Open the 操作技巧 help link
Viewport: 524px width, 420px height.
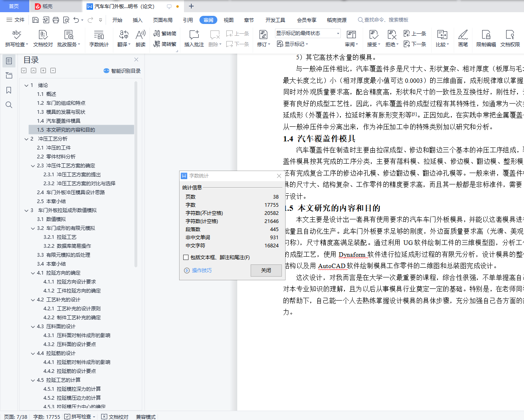coord(198,271)
